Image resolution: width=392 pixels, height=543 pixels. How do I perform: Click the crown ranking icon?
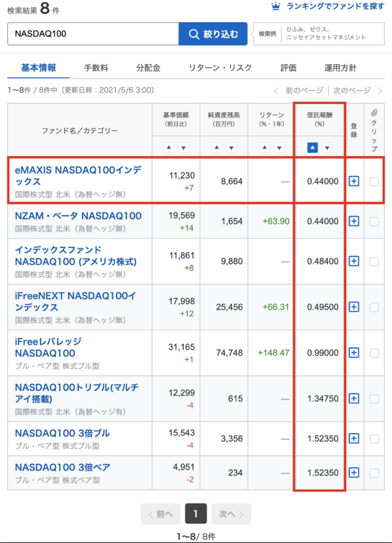click(x=276, y=6)
